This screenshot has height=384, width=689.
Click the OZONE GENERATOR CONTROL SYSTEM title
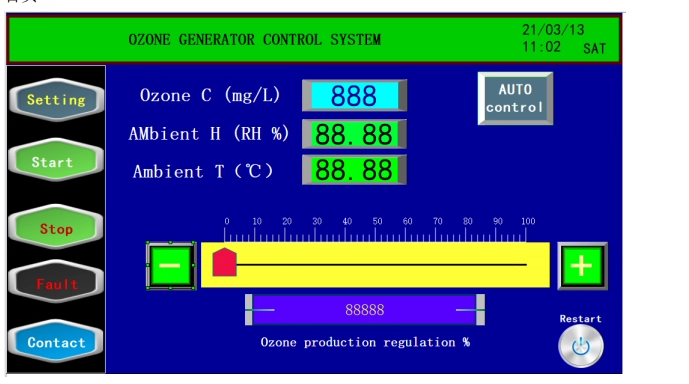click(254, 40)
